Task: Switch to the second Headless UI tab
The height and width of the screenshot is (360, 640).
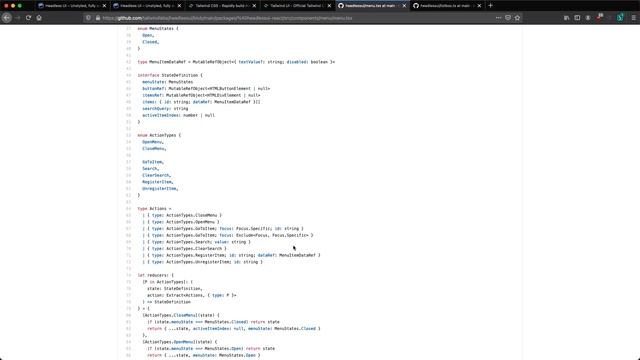Action: click(146, 6)
